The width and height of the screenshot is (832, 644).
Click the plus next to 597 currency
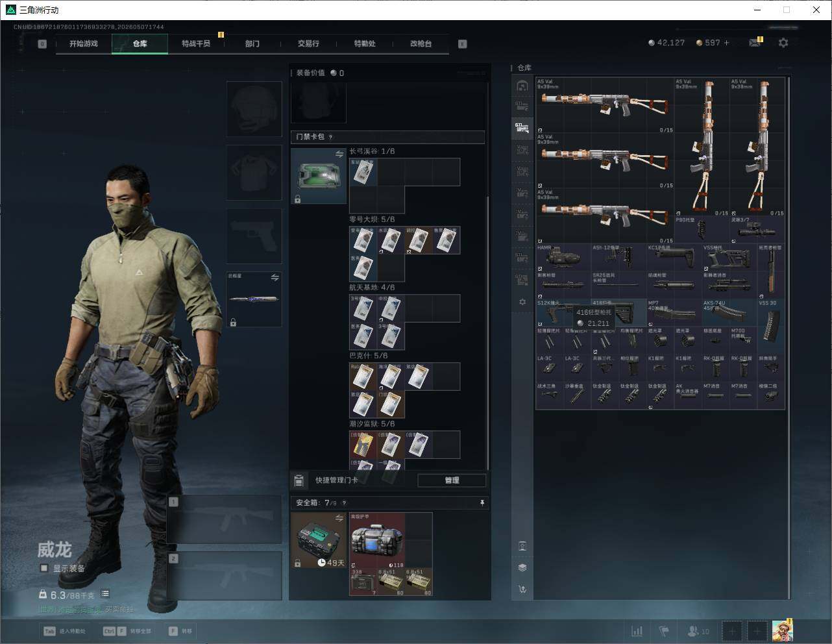726,43
